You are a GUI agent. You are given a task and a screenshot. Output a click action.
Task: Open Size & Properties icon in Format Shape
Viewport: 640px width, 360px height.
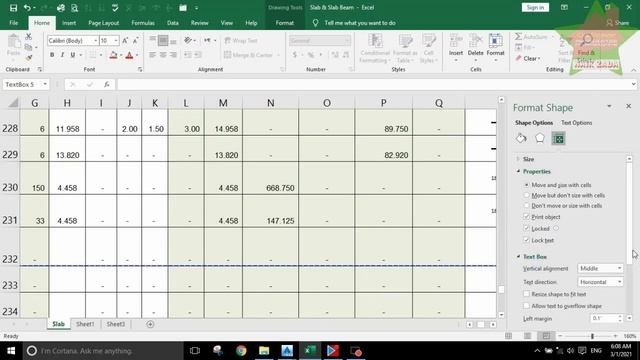coord(558,138)
